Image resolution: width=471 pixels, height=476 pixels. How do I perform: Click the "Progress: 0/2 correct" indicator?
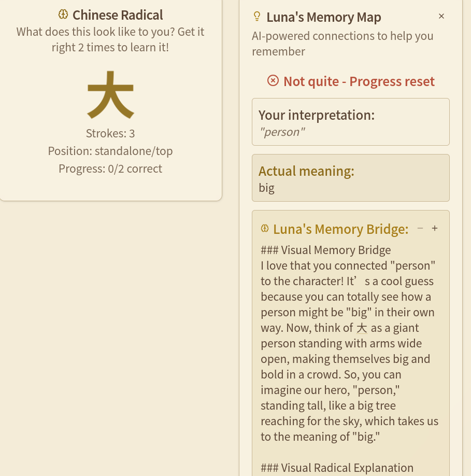110,169
